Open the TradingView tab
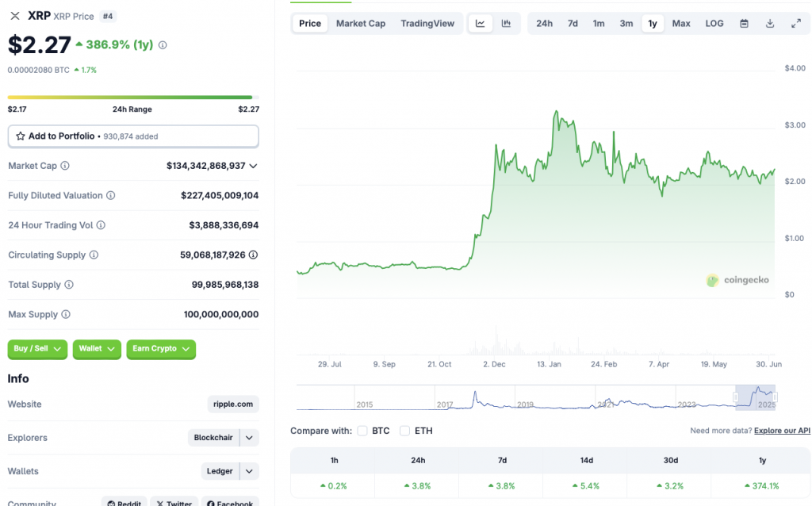Image resolution: width=812 pixels, height=506 pixels. click(427, 23)
